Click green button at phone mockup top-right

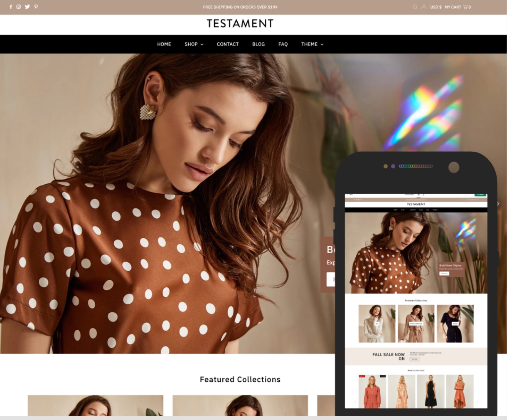pyautogui.click(x=480, y=194)
